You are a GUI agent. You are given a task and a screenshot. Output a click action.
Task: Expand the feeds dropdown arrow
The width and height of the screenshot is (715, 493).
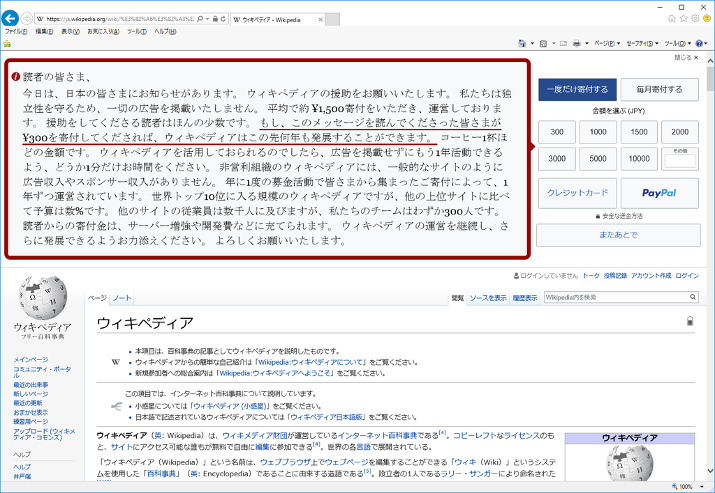coord(554,43)
